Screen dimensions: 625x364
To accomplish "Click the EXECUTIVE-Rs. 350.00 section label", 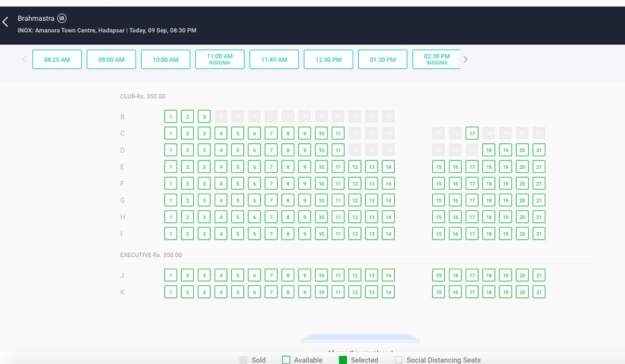I will point(151,255).
